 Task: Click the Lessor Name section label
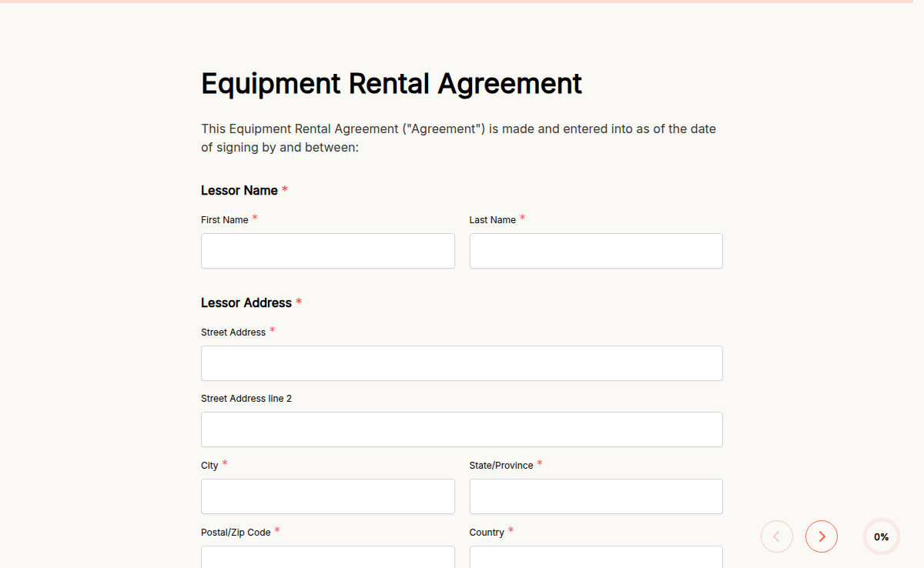click(x=239, y=190)
